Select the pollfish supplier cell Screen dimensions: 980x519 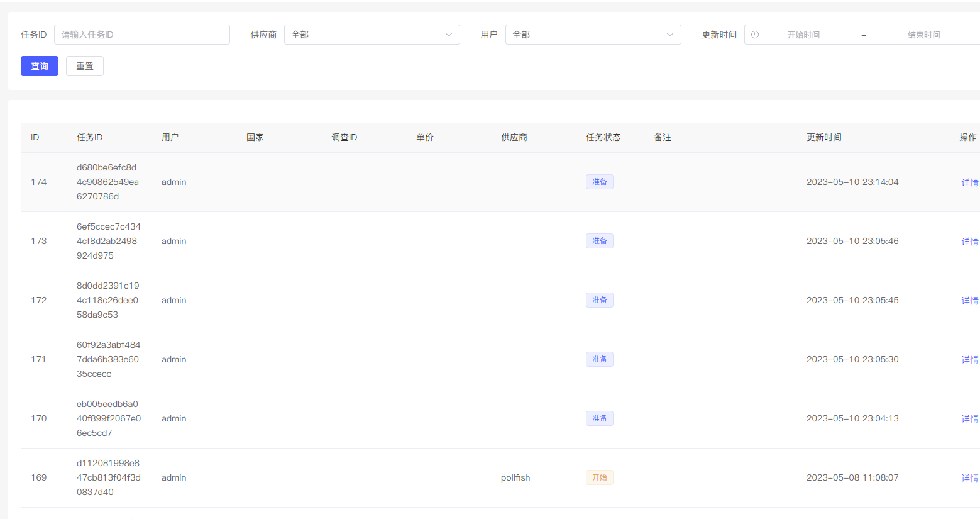tap(515, 477)
